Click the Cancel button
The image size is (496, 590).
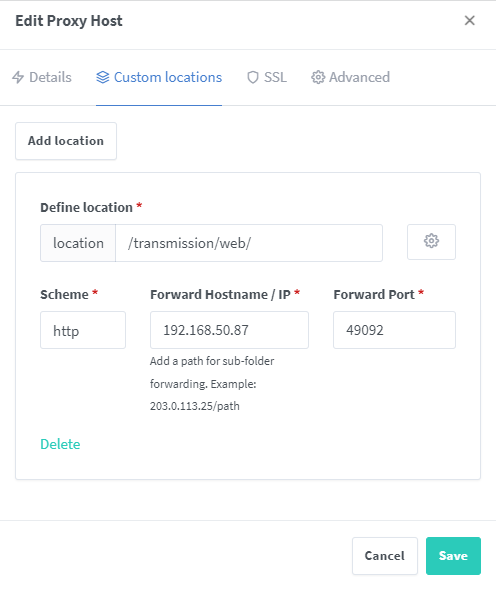click(385, 556)
